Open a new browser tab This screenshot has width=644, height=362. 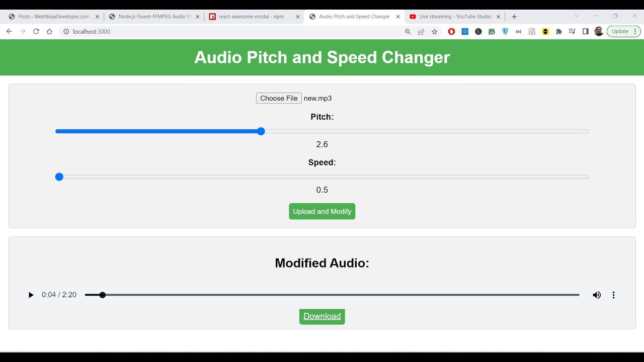tap(514, 17)
